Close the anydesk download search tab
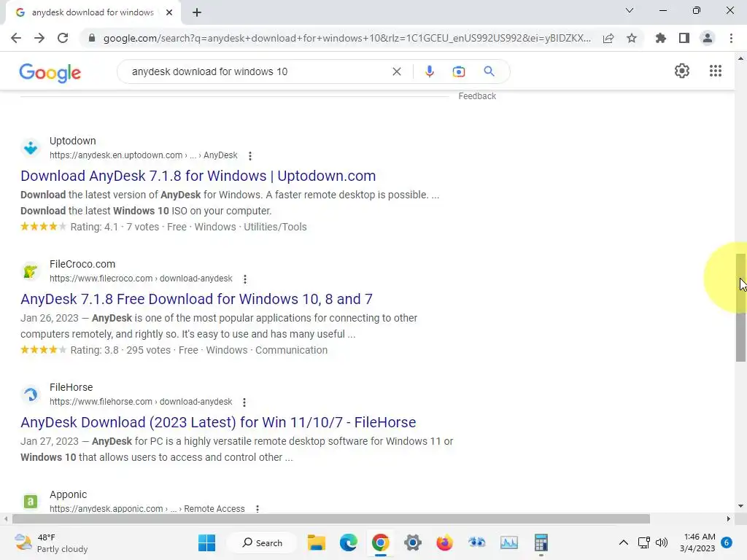The width and height of the screenshot is (747, 560). tap(169, 12)
